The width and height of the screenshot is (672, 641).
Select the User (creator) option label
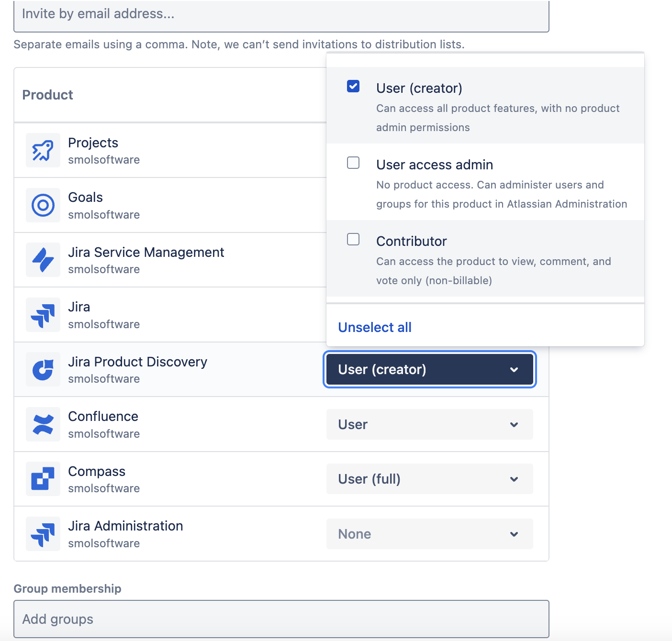[419, 88]
